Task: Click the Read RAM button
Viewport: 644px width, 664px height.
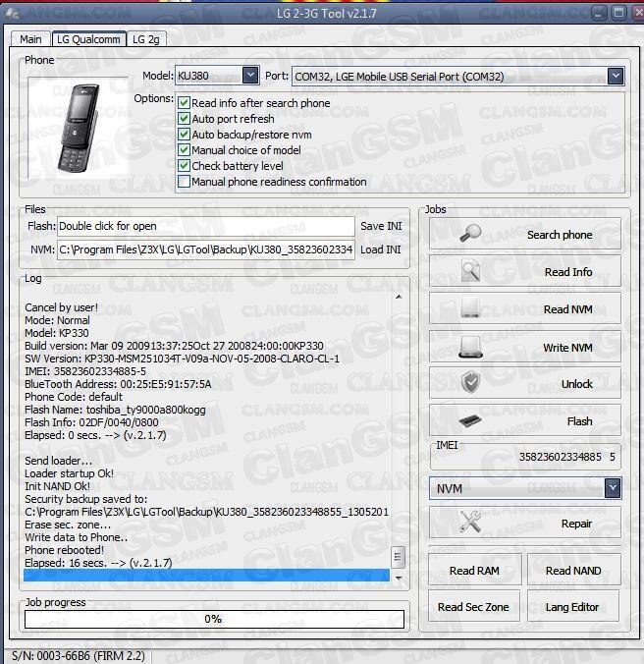Action: [474, 571]
